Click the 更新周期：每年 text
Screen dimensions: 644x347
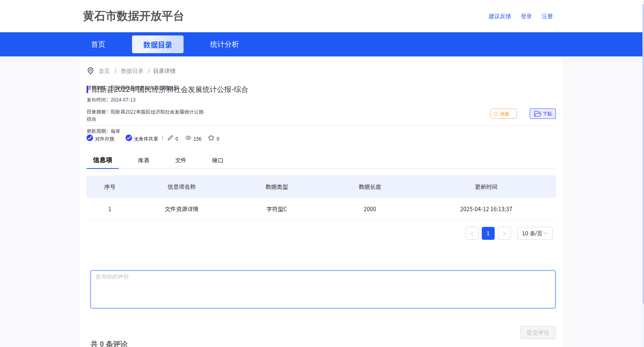(103, 131)
